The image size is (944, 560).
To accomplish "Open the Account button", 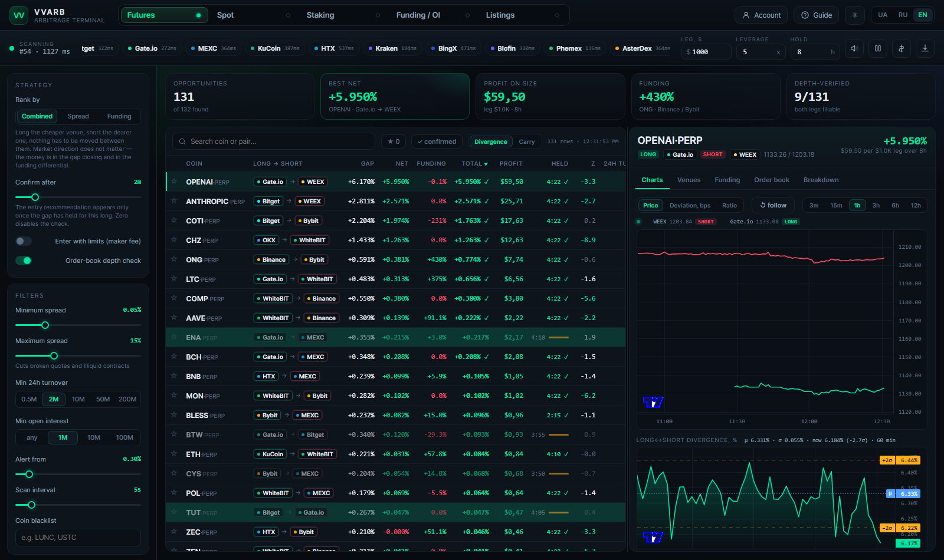I will click(762, 15).
